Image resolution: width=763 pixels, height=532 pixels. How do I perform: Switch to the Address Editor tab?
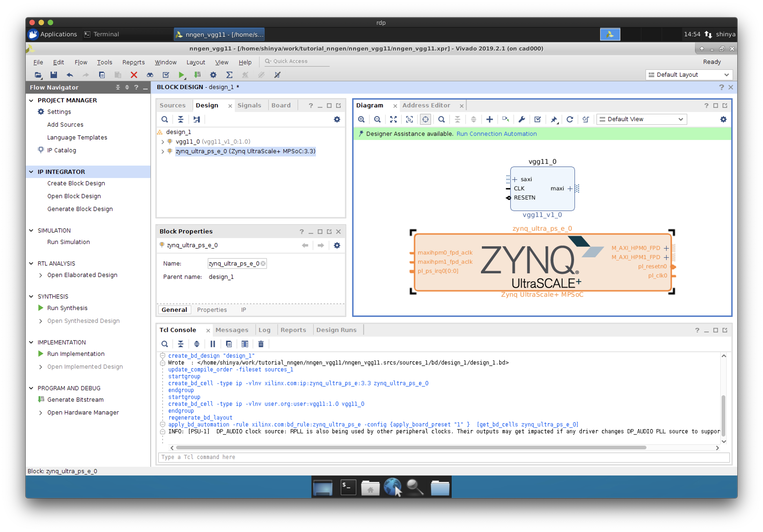[426, 105]
